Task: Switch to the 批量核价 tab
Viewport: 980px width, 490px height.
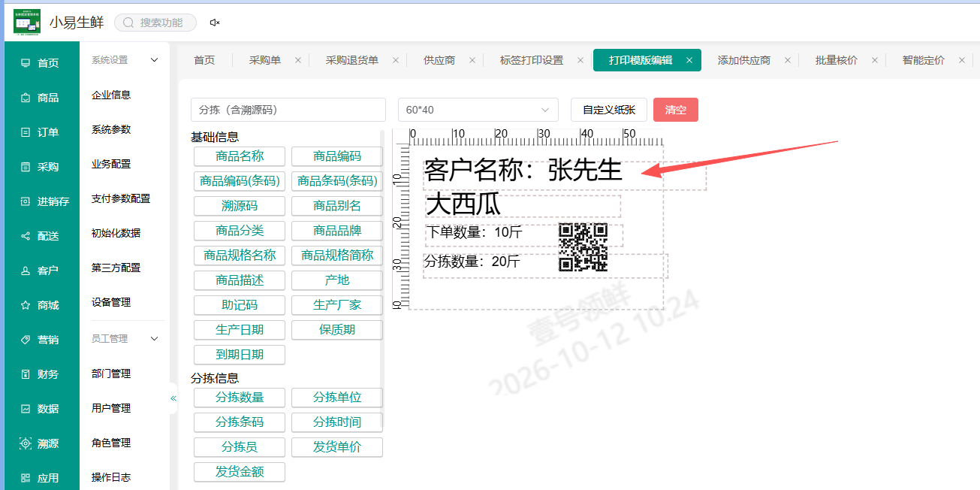Action: point(837,60)
